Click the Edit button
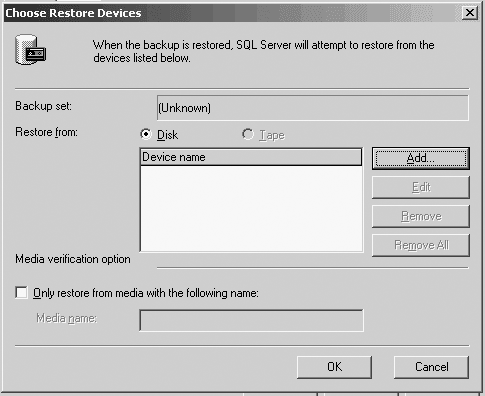The image size is (485, 396). click(x=421, y=187)
